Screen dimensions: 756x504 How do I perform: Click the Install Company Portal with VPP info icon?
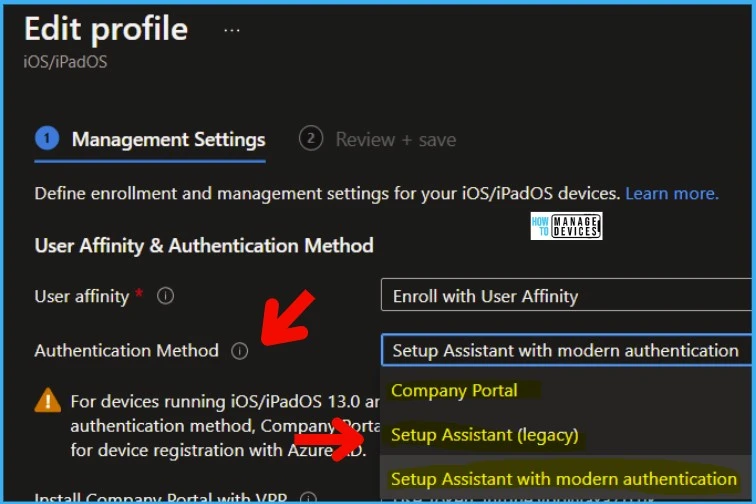point(309,497)
